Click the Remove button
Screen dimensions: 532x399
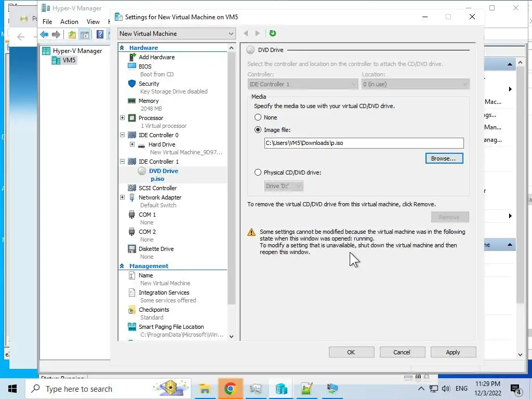450,217
